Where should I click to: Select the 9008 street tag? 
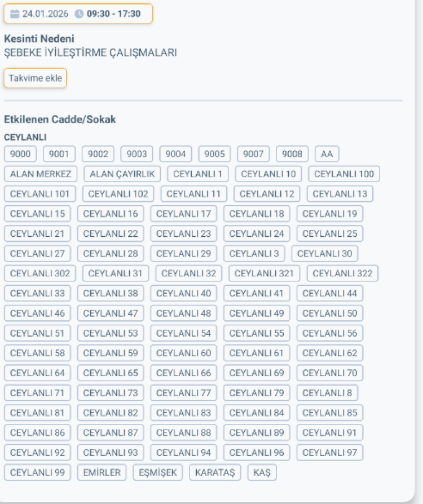(292, 153)
